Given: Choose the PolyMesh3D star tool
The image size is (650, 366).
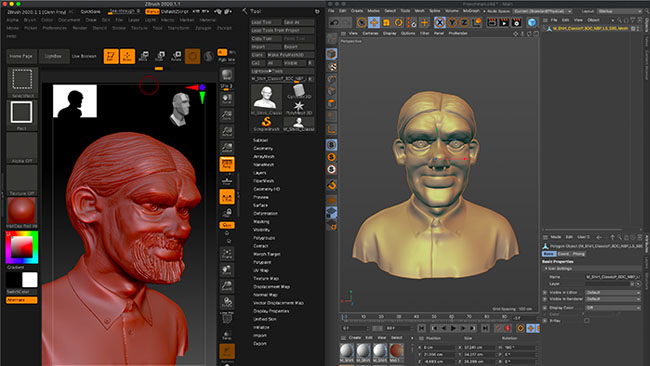Looking at the screenshot, I should pos(298,108).
